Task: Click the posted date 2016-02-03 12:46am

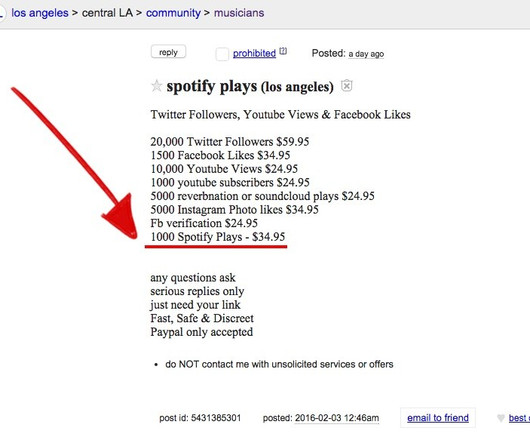Action: [337, 418]
